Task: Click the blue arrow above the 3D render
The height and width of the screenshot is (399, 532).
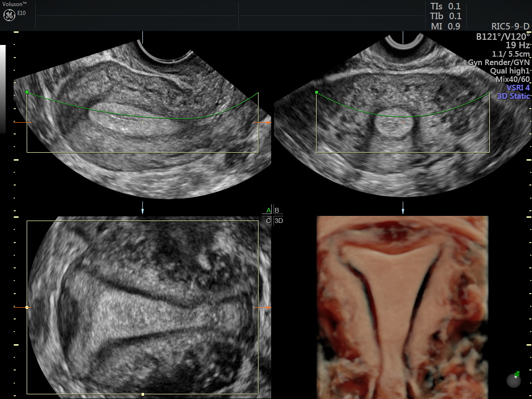Action: point(403,211)
